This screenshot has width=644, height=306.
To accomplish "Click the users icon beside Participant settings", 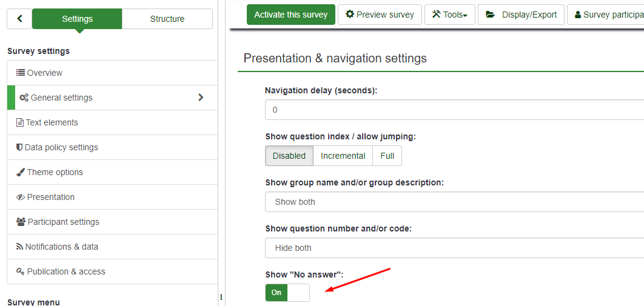I will coord(21,222).
